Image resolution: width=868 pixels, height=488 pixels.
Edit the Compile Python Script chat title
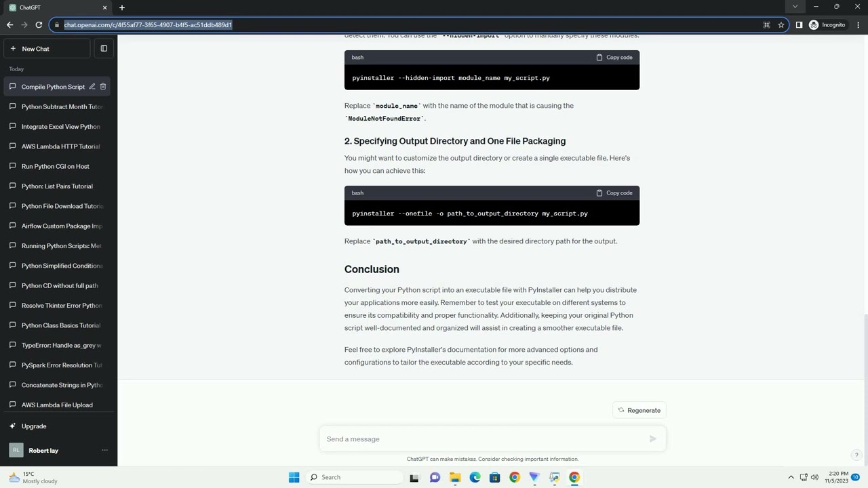click(92, 87)
